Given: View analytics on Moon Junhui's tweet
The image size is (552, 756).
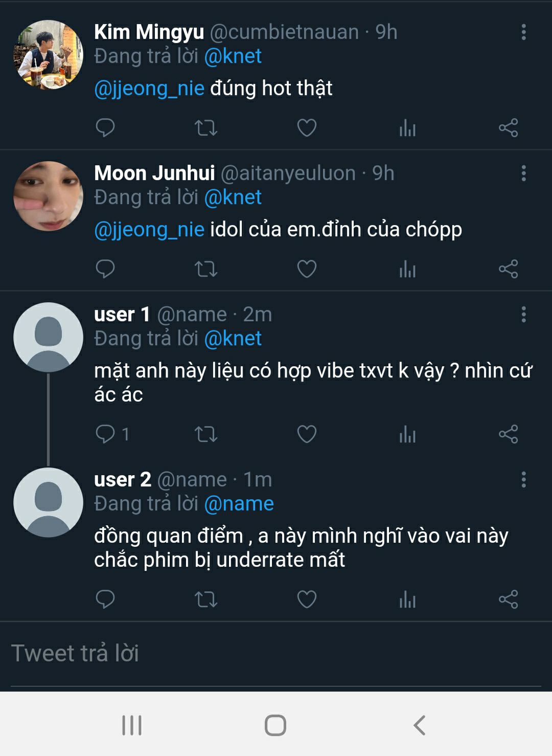Looking at the screenshot, I should 407,269.
